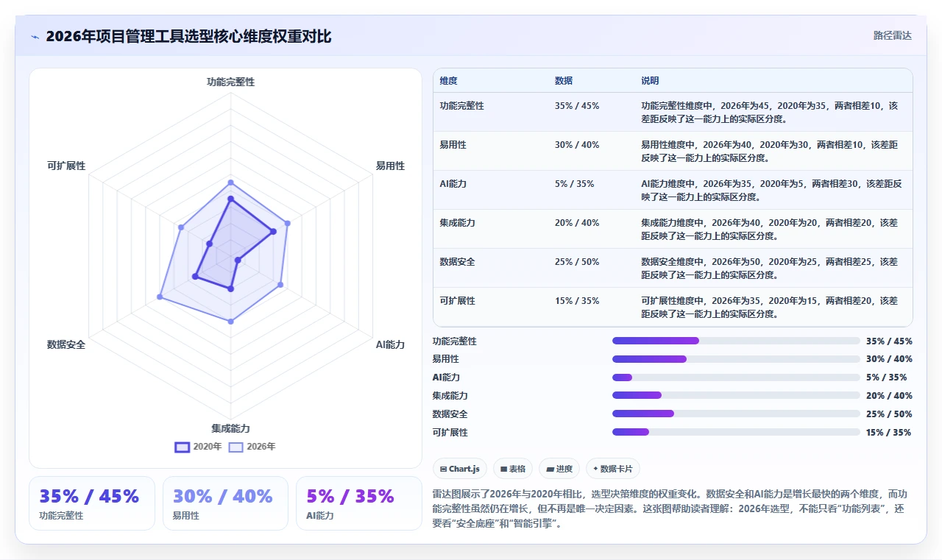The image size is (942, 560).
Task: Click the title icon beside 2026年项目管理工具选型
Action: point(35,36)
